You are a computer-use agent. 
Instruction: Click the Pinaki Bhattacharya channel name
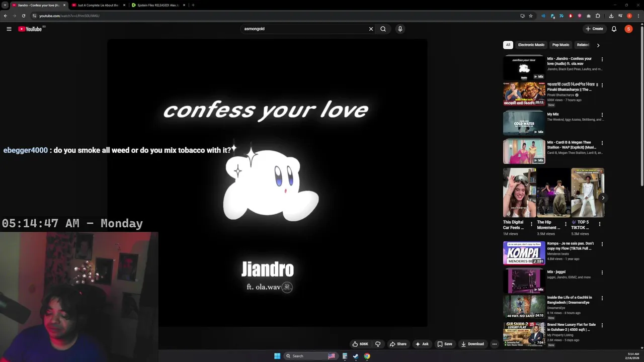click(560, 95)
